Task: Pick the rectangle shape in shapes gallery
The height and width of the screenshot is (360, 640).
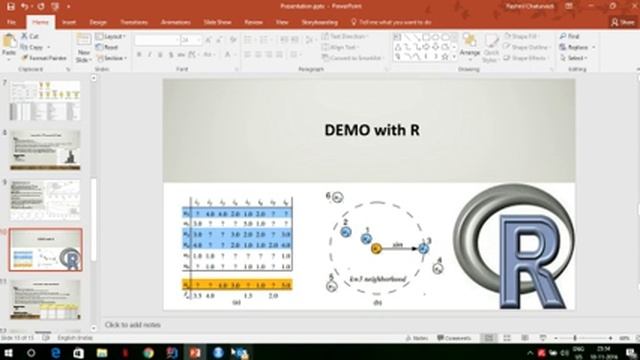Action: 426,37
